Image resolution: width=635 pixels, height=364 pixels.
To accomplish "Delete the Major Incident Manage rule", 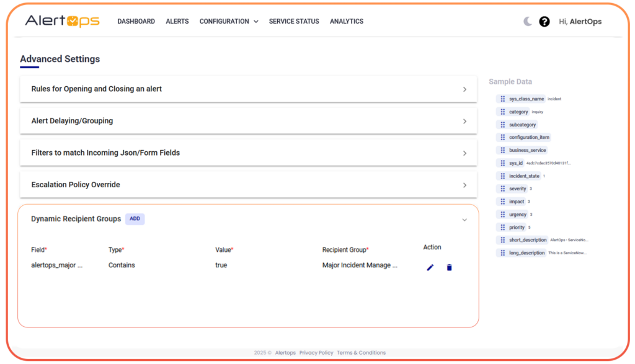I will point(449,267).
